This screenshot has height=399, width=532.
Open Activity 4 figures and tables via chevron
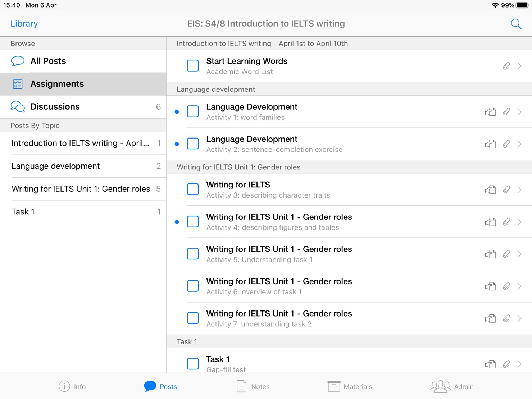click(519, 222)
